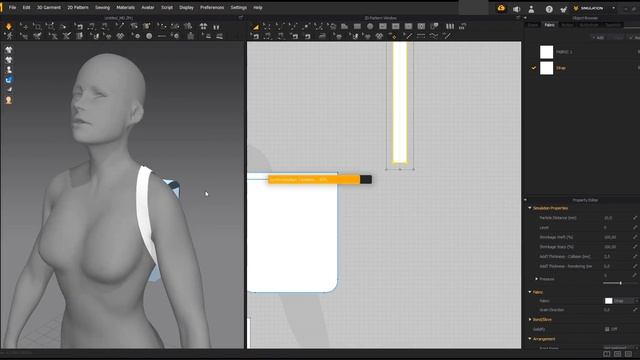Viewport: 640px width, 360px height.
Task: Activate the yellow Transform Pattern tool in the 2D toolbar
Action: [256, 27]
